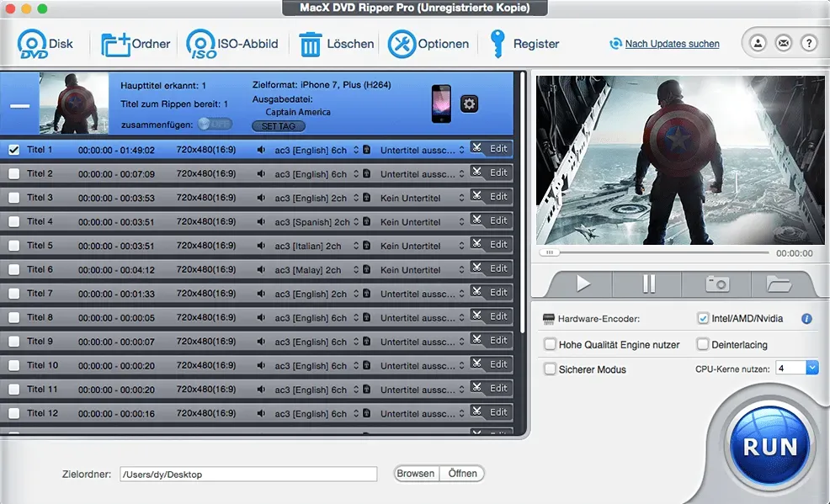Viewport: 830px width, 504px height.
Task: Click the speaker icon in Titel 7 row
Action: tap(261, 294)
